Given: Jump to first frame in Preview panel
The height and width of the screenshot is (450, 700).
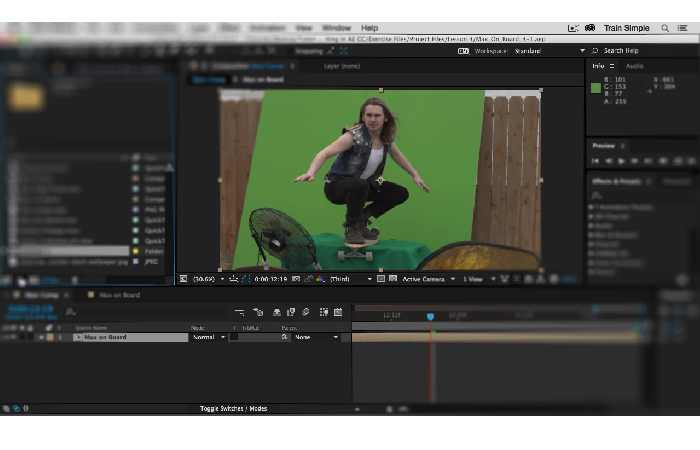Looking at the screenshot, I should pyautogui.click(x=596, y=161).
